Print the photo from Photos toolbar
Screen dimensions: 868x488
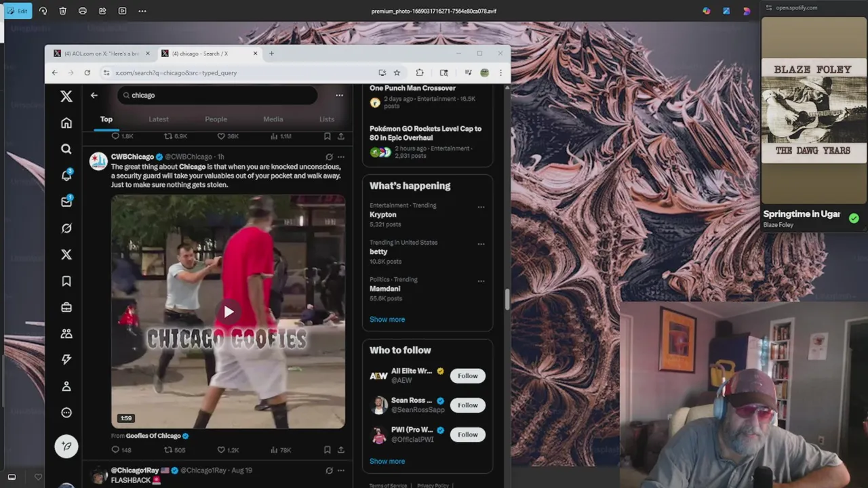(x=83, y=11)
